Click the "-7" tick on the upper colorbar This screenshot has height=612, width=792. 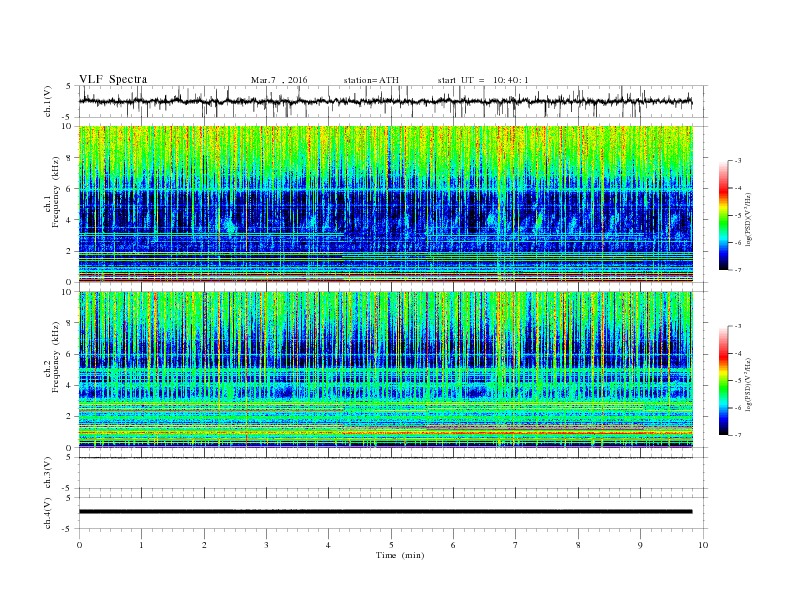tap(738, 270)
